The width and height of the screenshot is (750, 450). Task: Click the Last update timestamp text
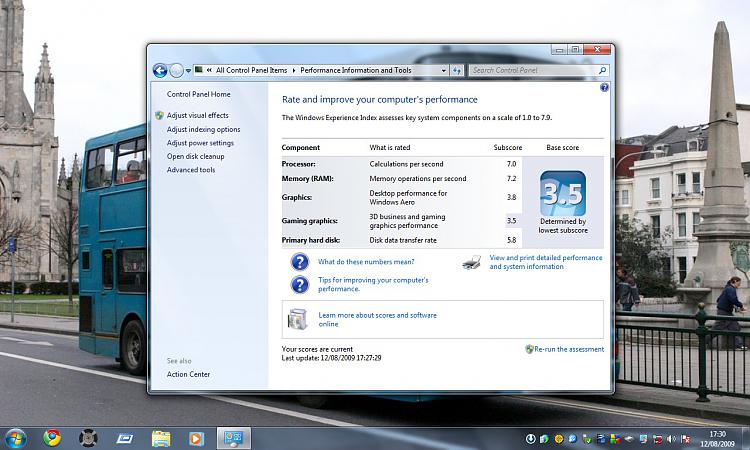(331, 358)
